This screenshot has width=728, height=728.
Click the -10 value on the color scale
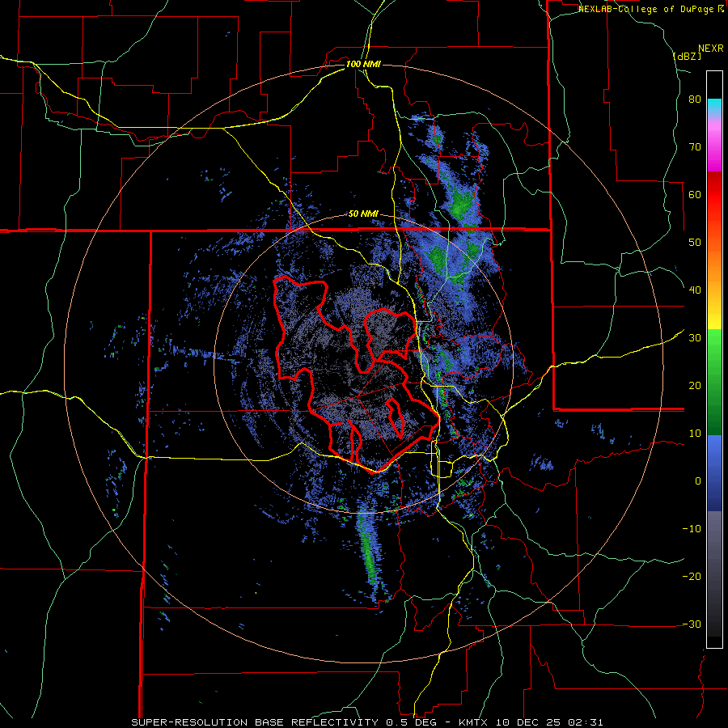tap(692, 528)
